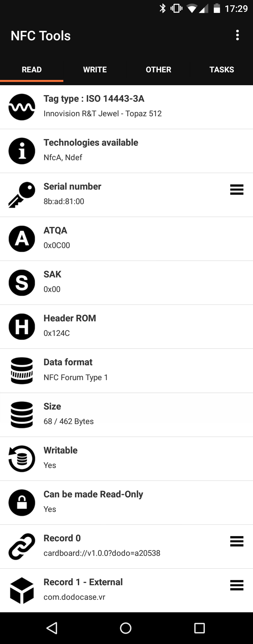
Task: Select the Data format row text
Action: click(76, 370)
